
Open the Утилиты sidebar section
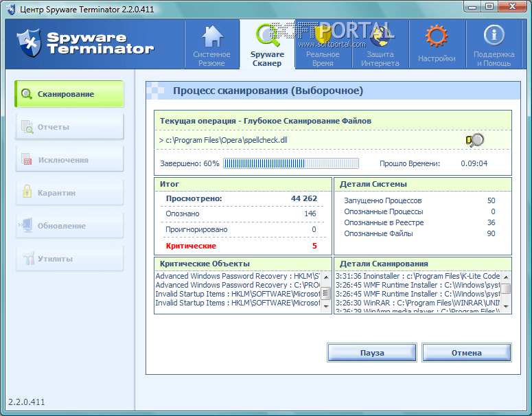pyautogui.click(x=69, y=258)
